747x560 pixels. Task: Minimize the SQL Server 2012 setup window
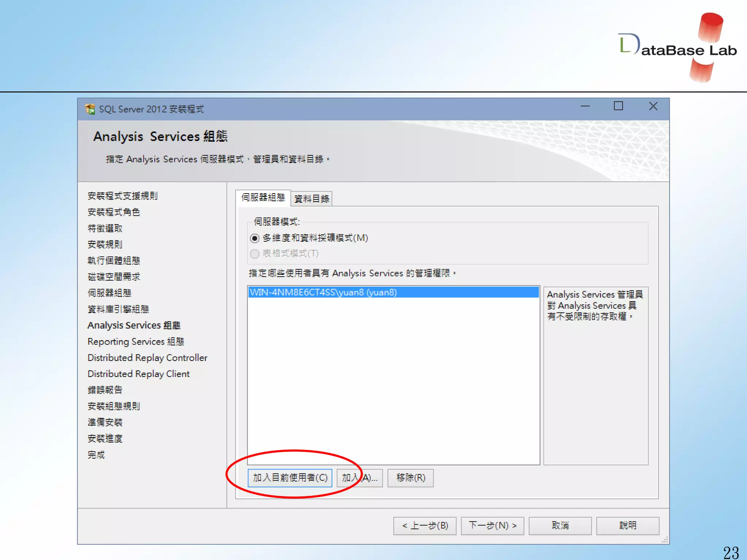585,106
